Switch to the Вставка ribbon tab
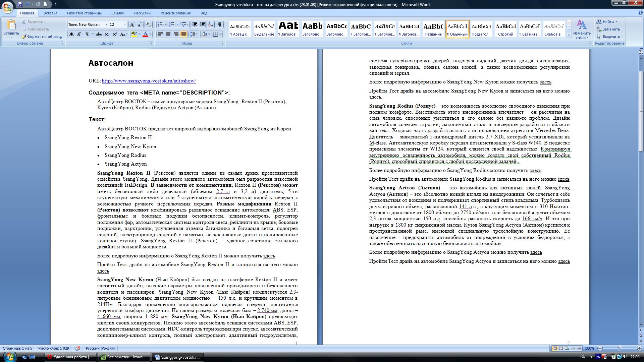 (x=50, y=13)
